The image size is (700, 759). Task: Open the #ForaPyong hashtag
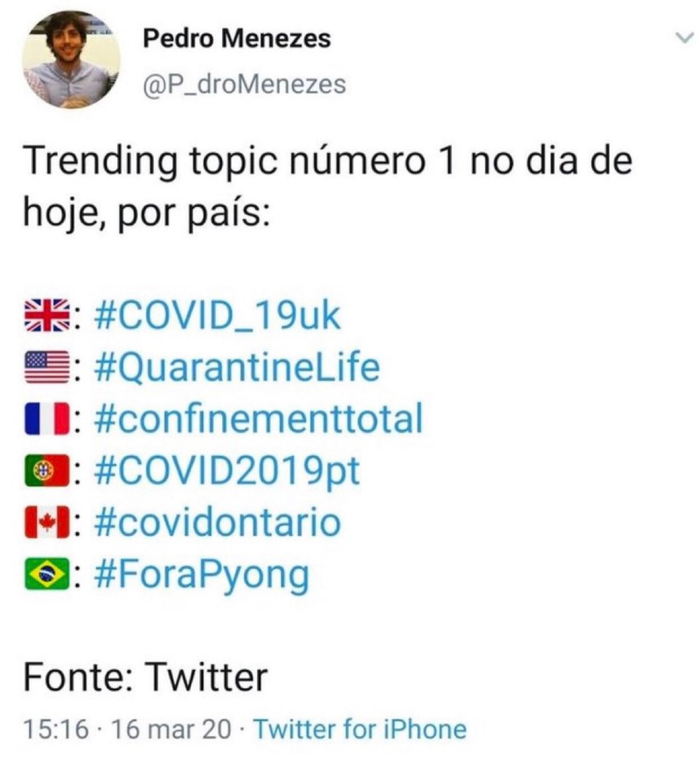click(202, 575)
